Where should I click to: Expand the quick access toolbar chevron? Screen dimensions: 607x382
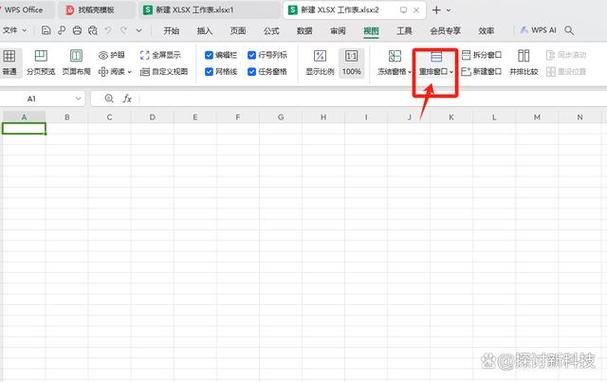click(139, 30)
